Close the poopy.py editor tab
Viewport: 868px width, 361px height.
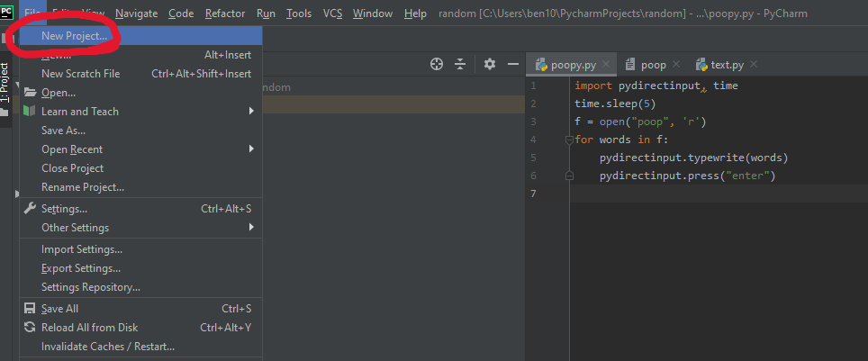click(606, 64)
